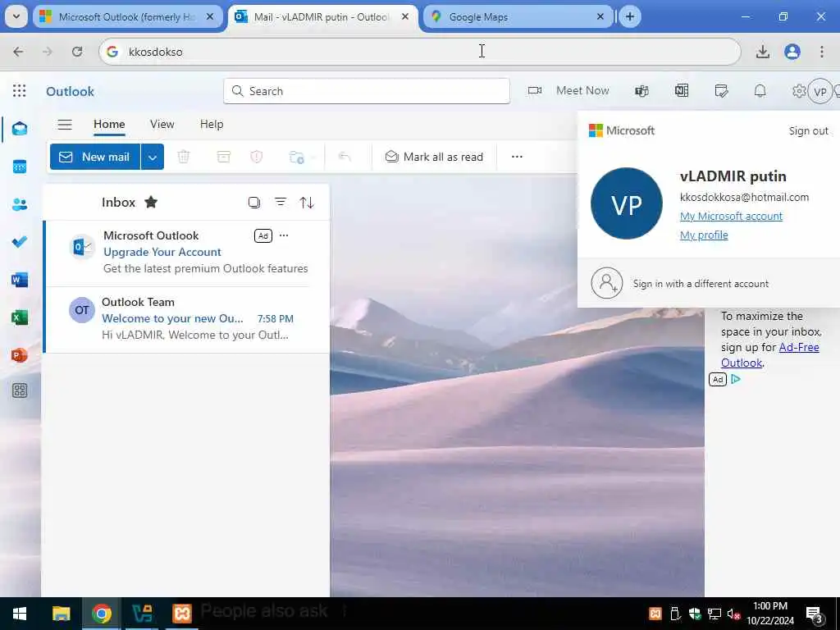Image resolution: width=840 pixels, height=630 pixels.
Task: Click Sign out in the account panel
Action: [808, 130]
